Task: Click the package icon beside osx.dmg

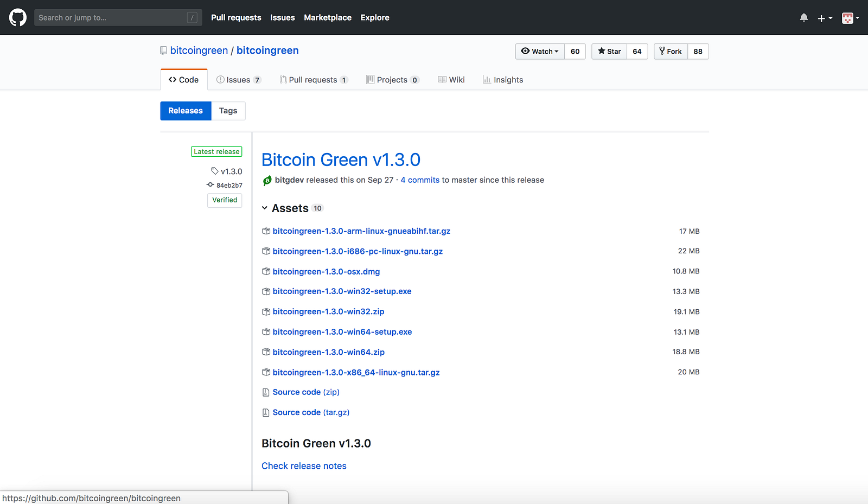Action: point(266,271)
